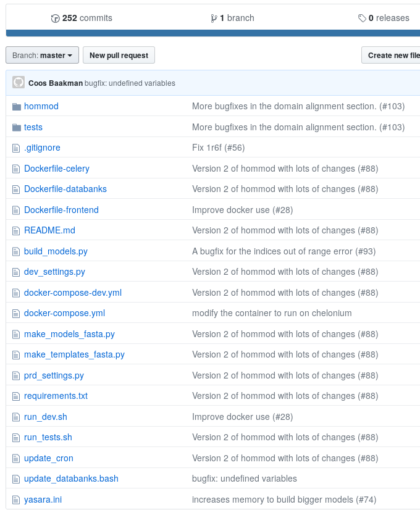This screenshot has height=515, width=420.
Task: Click the releases tag icon
Action: click(362, 19)
